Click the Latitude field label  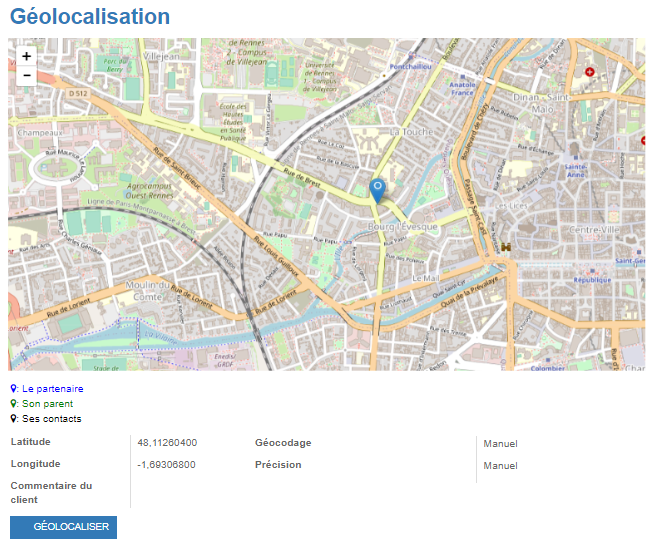pos(30,442)
